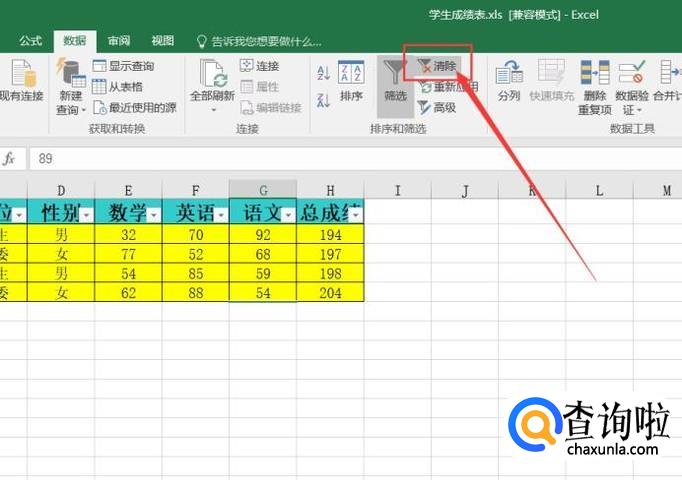Select column I header

pos(398,190)
